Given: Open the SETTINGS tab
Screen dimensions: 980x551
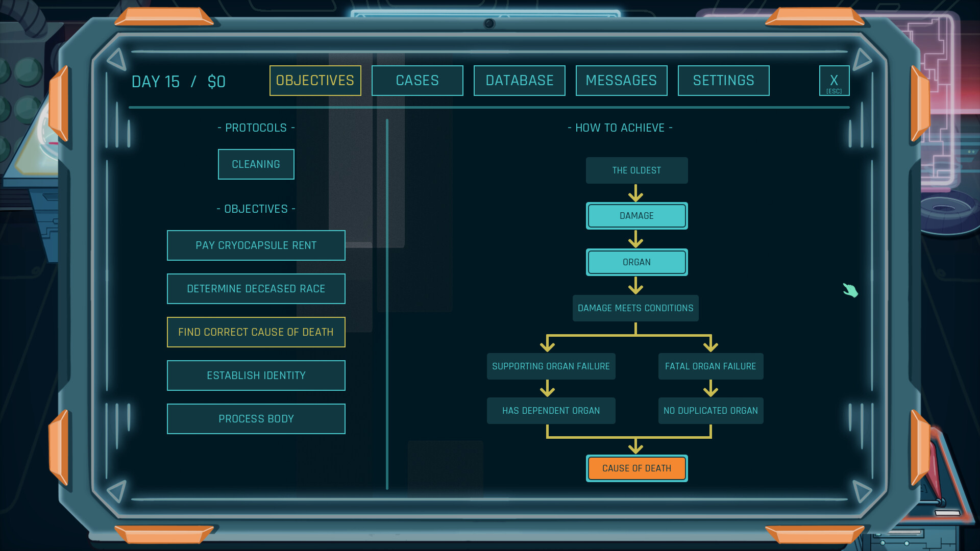Looking at the screenshot, I should (x=723, y=80).
